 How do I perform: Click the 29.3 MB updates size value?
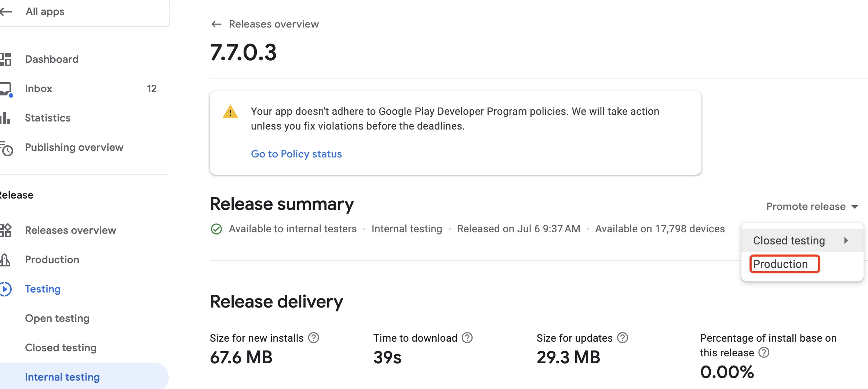[x=568, y=357]
